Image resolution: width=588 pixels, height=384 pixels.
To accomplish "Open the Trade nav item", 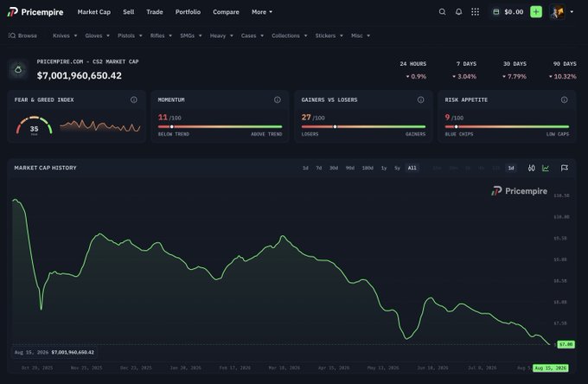I will click(x=155, y=12).
